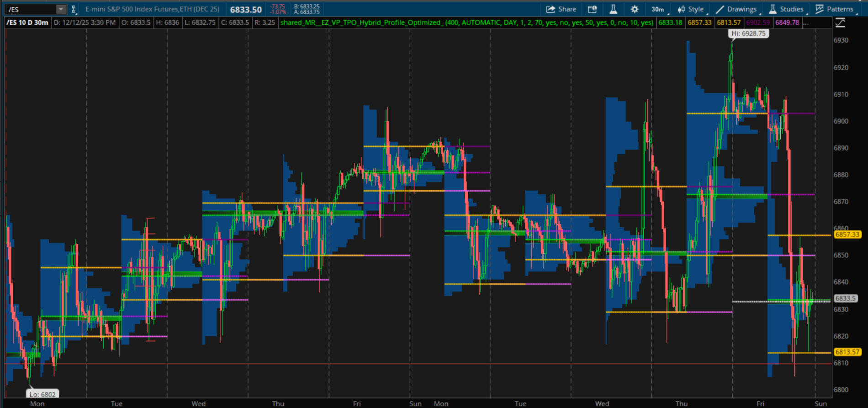
Task: Click the 6857.33 orange price label
Action: (847, 234)
